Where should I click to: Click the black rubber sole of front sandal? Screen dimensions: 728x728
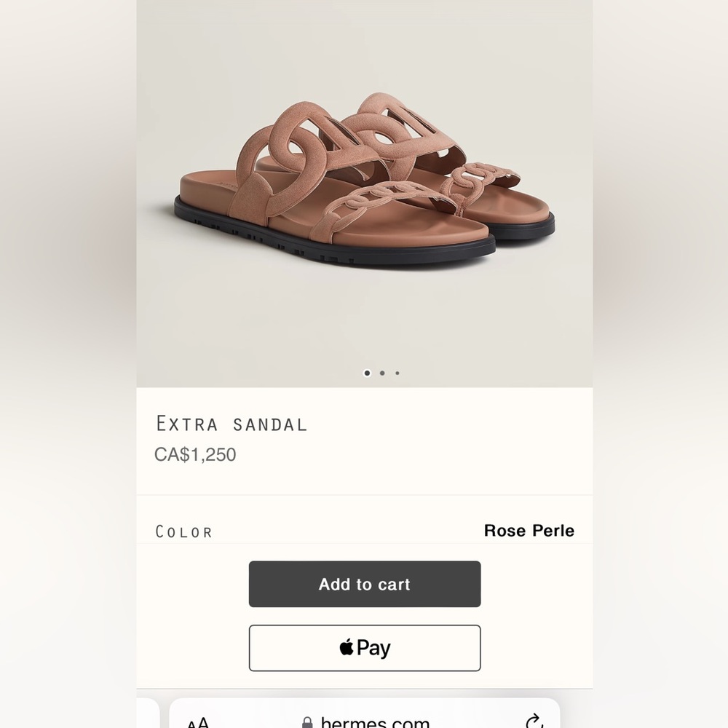(328, 251)
